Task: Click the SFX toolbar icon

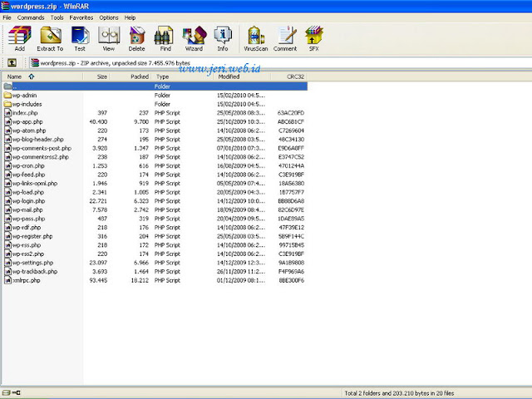Action: (313, 37)
